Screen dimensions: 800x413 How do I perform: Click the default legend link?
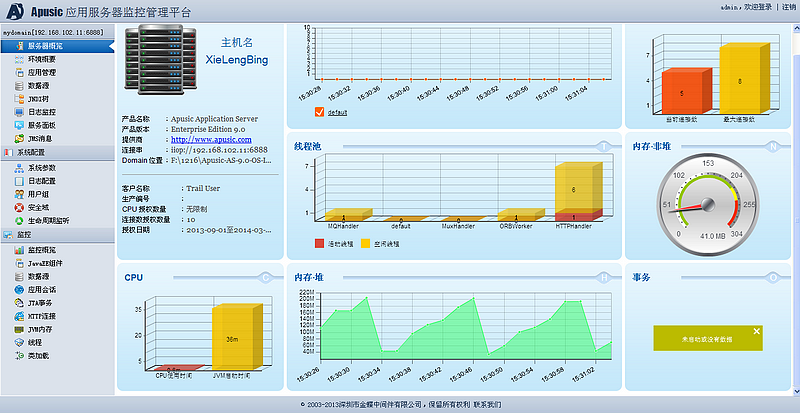pos(337,112)
